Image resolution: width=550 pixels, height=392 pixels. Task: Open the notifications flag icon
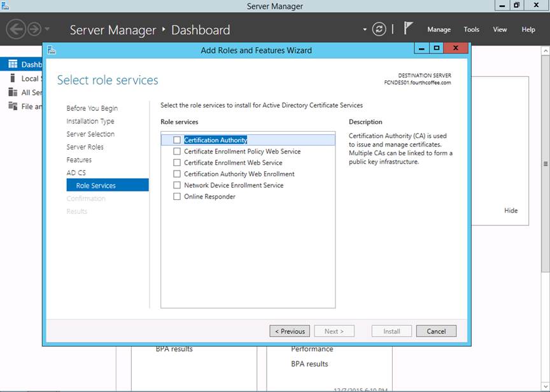pyautogui.click(x=409, y=29)
